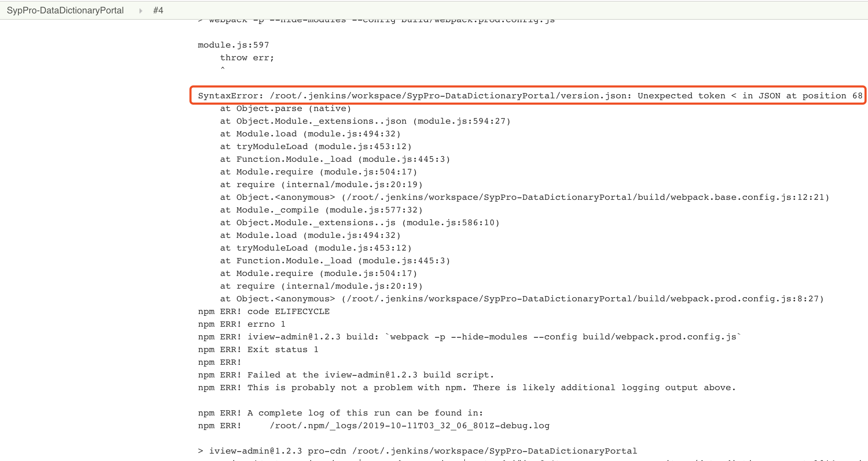
Task: Open build #4 breadcrumb link
Action: (158, 10)
